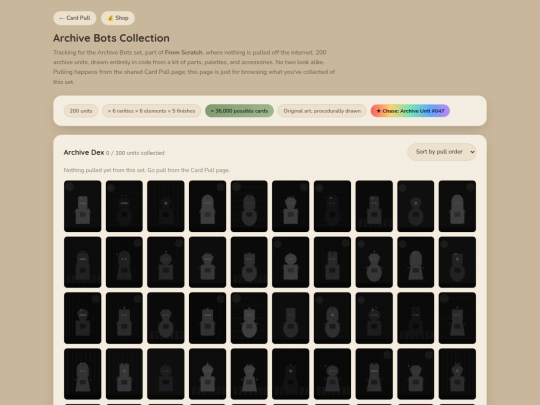
Task: Click the Archive Dex heading
Action: [x=84, y=152]
